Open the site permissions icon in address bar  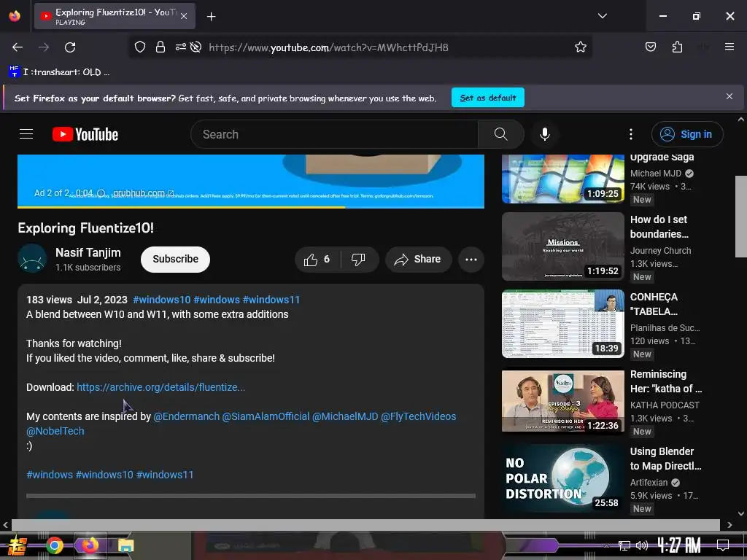(181, 47)
